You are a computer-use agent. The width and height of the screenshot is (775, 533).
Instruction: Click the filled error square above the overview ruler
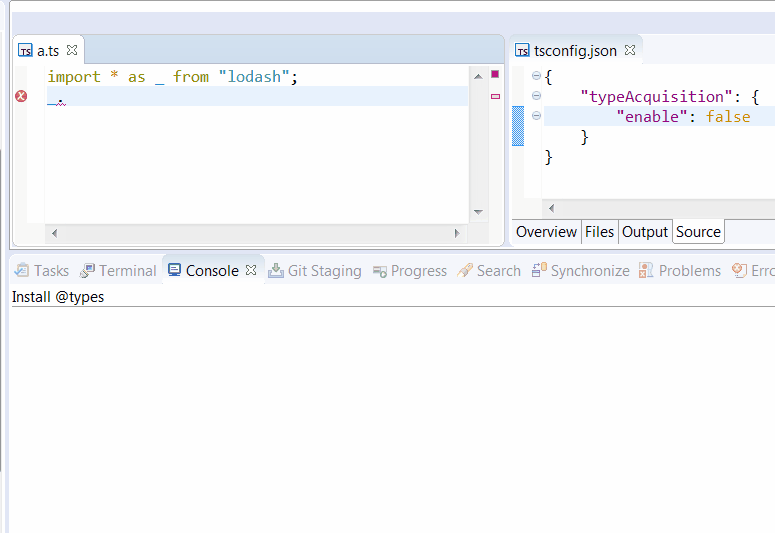[x=495, y=74]
